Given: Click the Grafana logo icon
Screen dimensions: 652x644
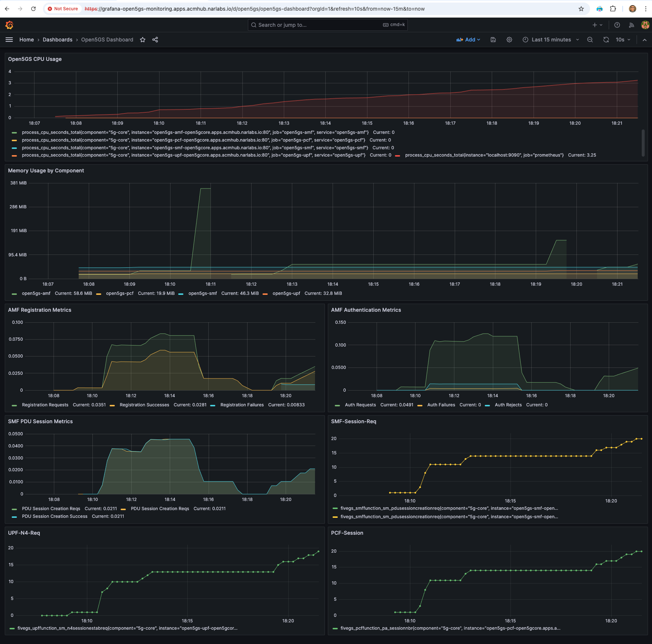Looking at the screenshot, I should pos(10,25).
